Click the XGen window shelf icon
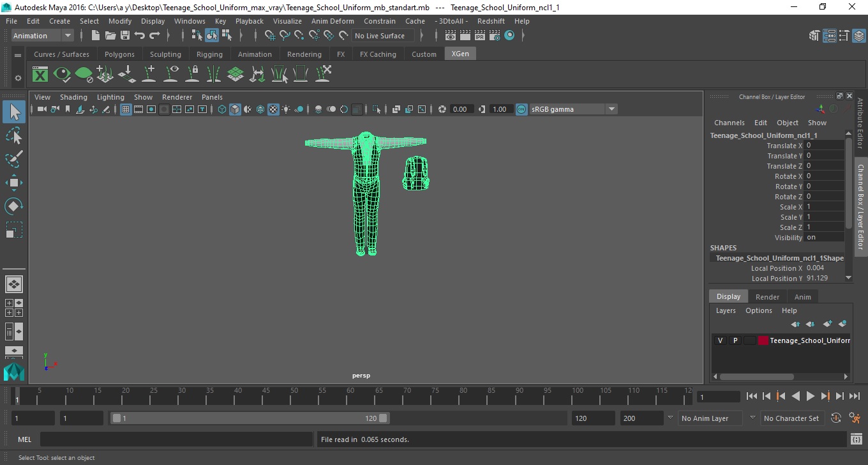This screenshot has width=868, height=465. click(x=40, y=74)
